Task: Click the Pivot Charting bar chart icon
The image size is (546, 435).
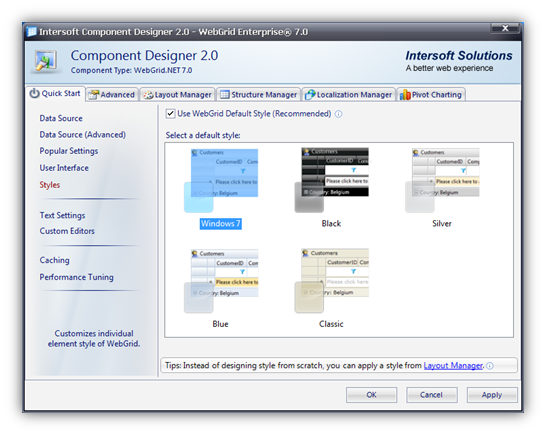Action: [x=405, y=94]
